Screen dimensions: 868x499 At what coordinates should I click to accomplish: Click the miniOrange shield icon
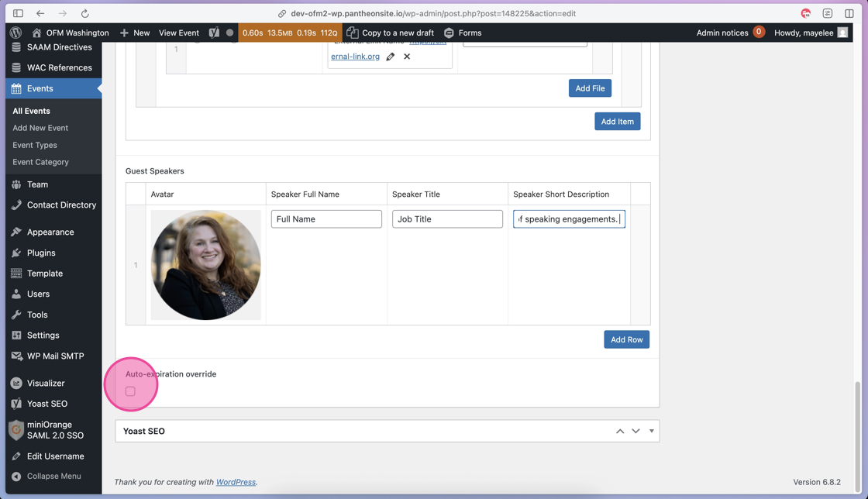(16, 429)
